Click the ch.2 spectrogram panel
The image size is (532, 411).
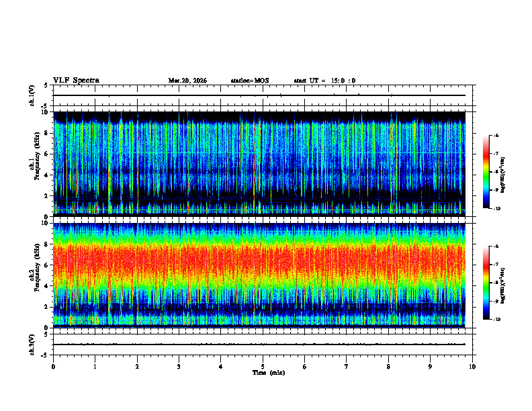(x=259, y=275)
